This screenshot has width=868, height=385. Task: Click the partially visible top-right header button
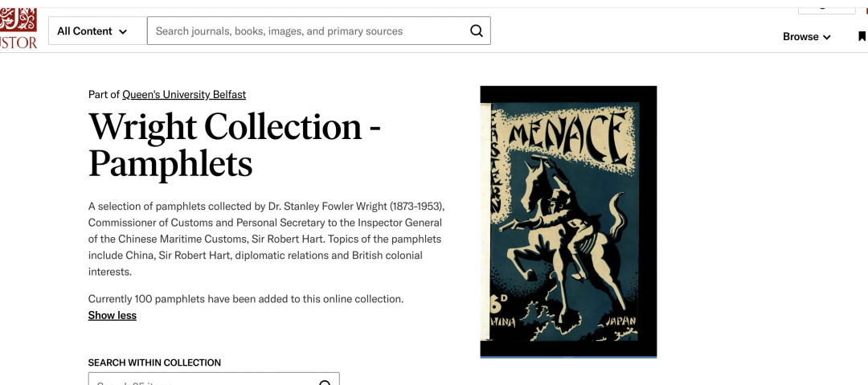tap(825, 7)
